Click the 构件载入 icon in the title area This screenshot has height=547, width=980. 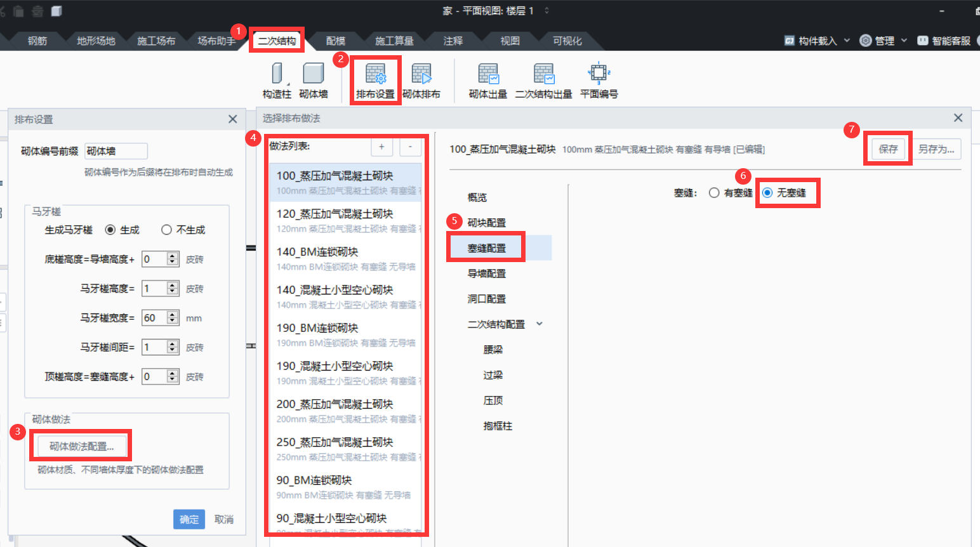coord(790,41)
